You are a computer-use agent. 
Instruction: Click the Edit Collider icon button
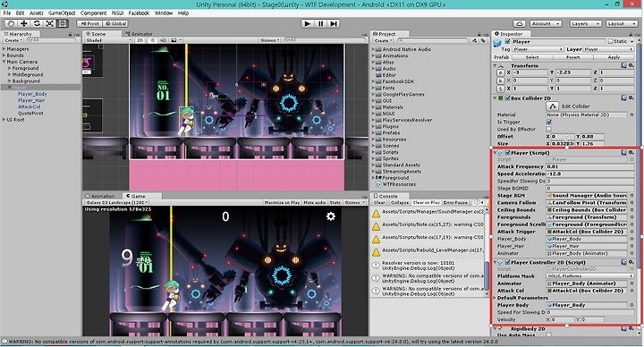click(x=552, y=106)
